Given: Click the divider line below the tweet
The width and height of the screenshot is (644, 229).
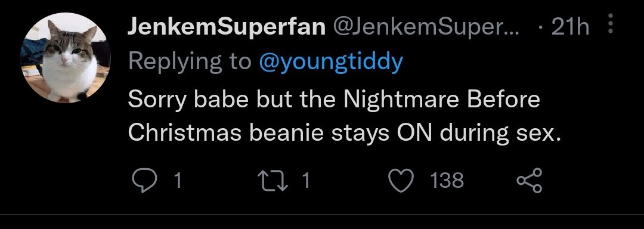Looking at the screenshot, I should 322,214.
